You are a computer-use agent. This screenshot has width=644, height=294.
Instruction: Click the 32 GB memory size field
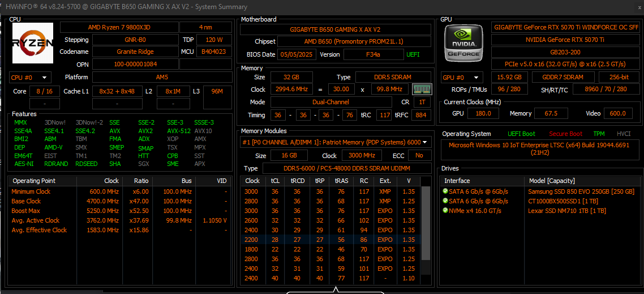tap(291, 77)
